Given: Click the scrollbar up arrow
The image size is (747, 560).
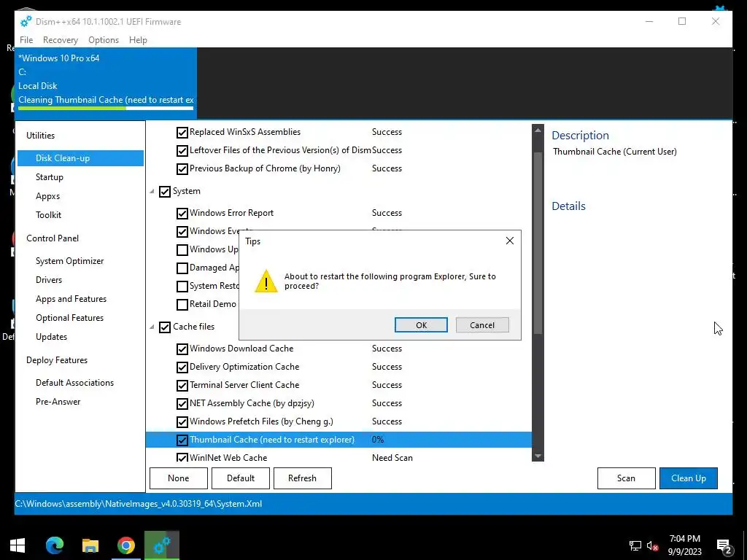Looking at the screenshot, I should 538,130.
